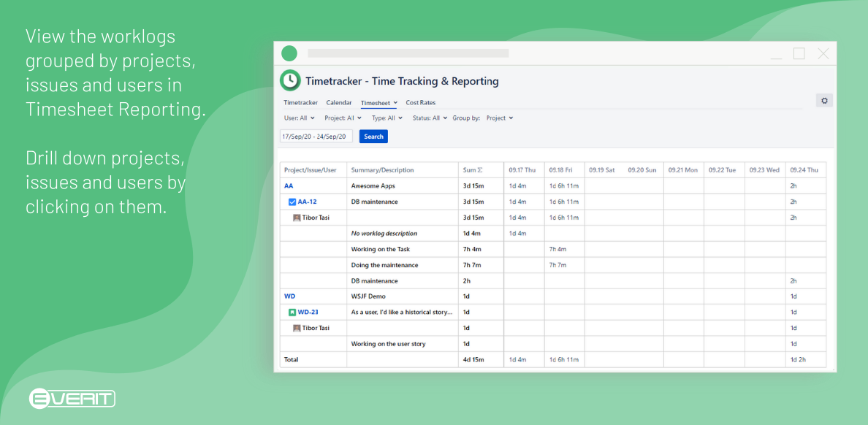Click the 09.22 Tue column header
The width and height of the screenshot is (868, 425).
[x=723, y=170]
